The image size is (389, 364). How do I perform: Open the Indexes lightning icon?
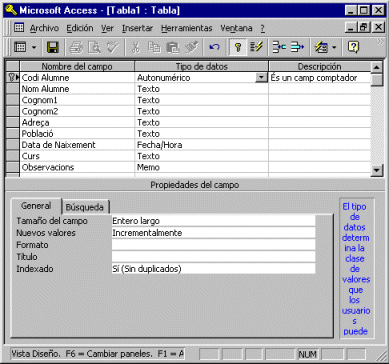256,47
